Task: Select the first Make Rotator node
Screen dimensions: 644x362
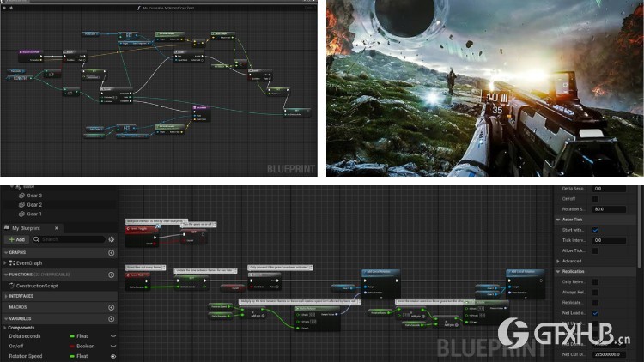Action: point(317,318)
